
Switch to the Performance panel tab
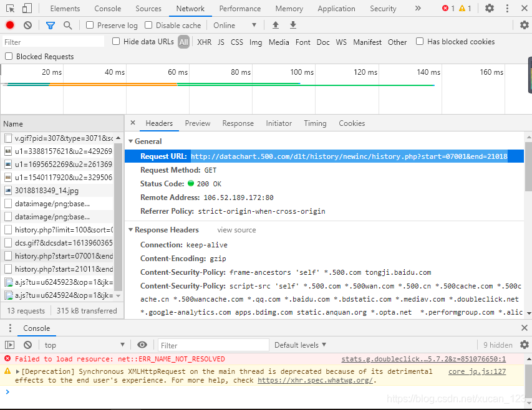point(239,9)
